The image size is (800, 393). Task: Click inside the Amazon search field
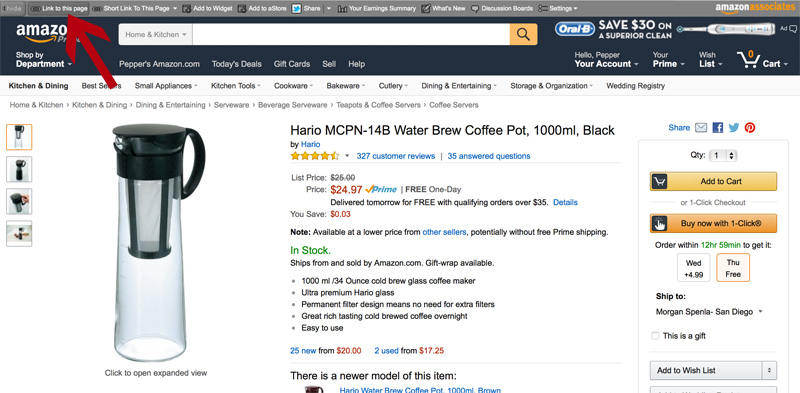(351, 34)
